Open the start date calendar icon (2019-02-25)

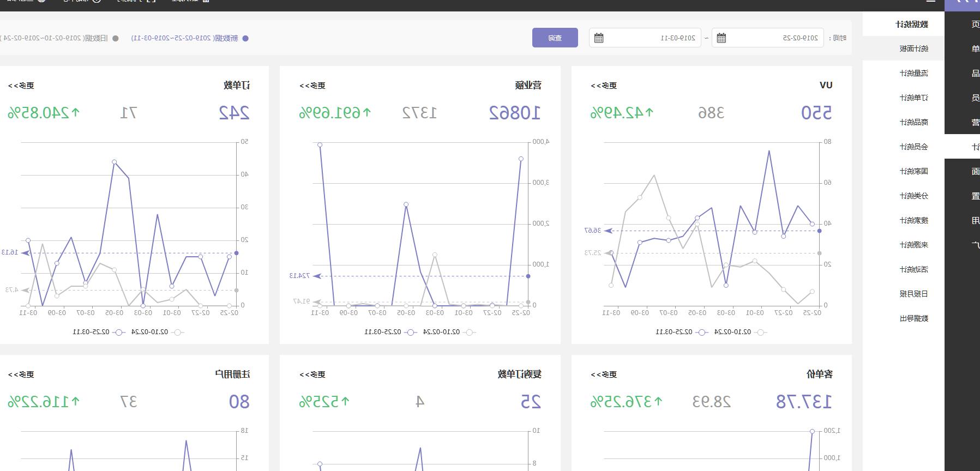(x=721, y=38)
